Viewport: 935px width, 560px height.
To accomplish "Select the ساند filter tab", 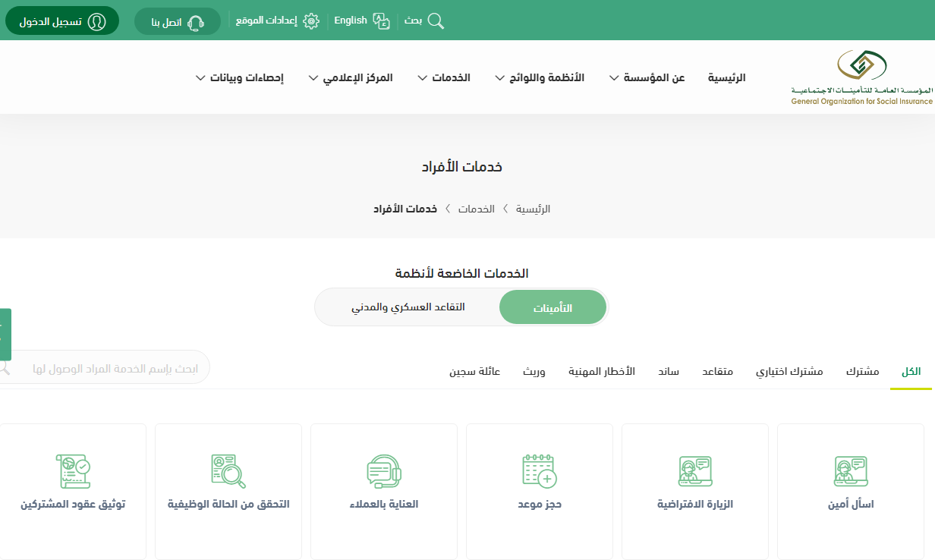I will [x=668, y=371].
